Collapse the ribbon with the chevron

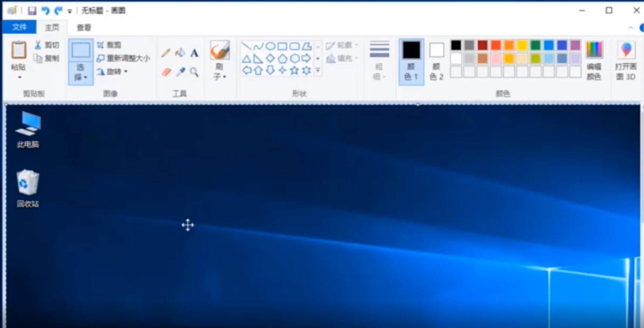(x=631, y=28)
